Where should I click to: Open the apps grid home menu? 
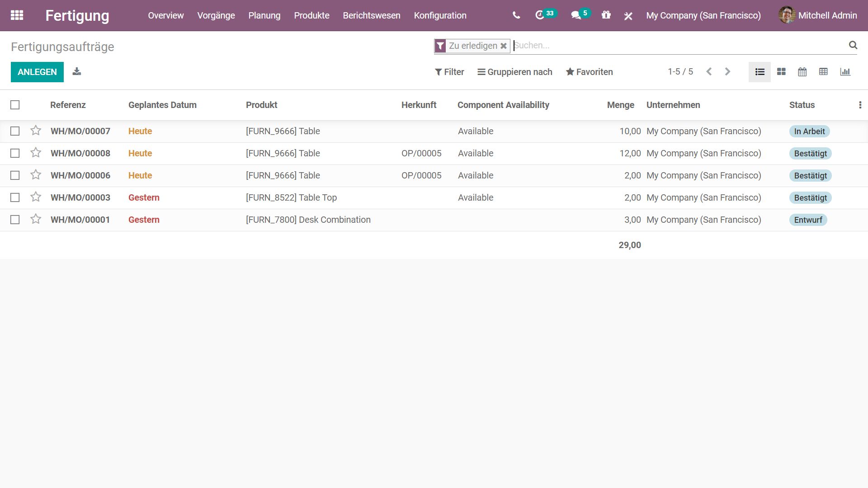[x=17, y=15]
